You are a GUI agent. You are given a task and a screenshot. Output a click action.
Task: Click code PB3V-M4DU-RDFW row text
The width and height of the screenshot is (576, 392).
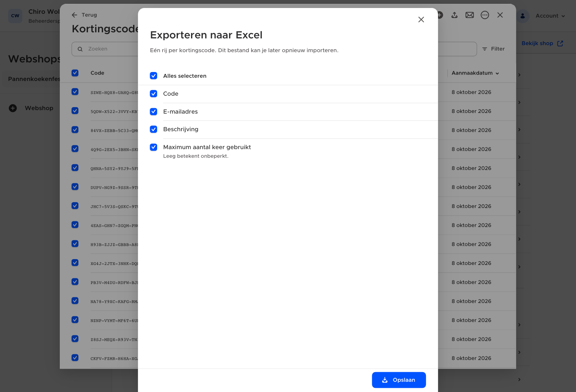[114, 283]
